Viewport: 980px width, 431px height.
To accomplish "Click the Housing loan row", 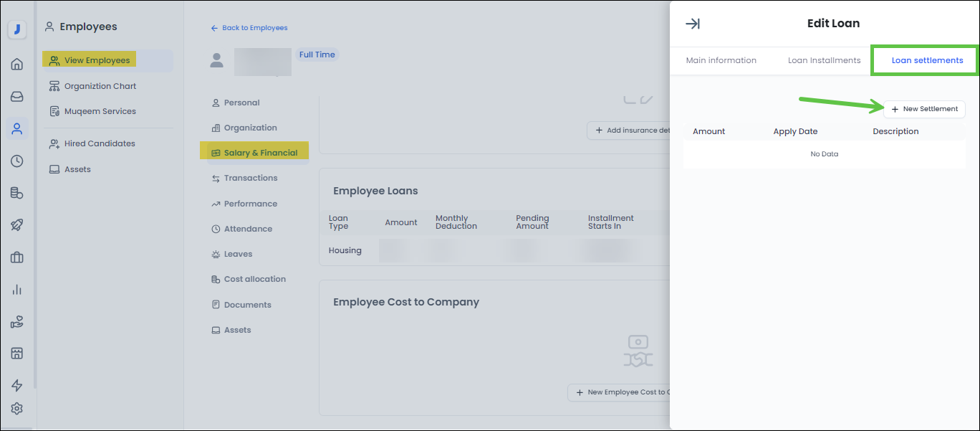I will 345,250.
